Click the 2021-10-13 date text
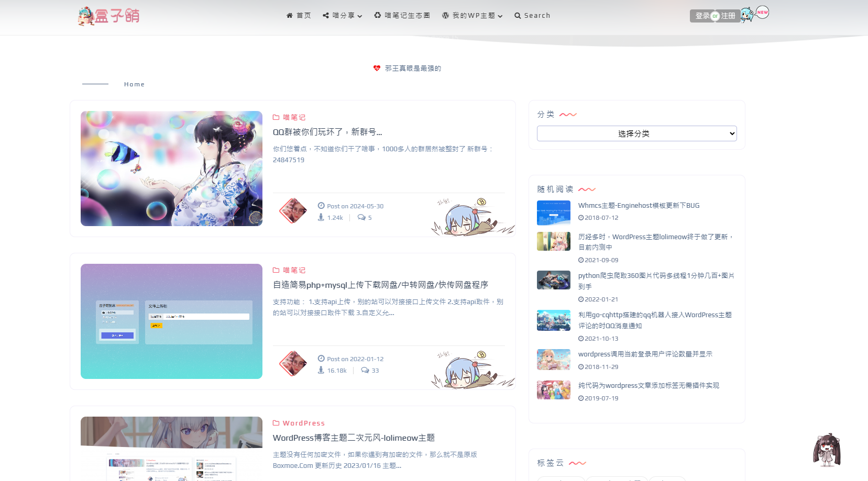The image size is (868, 481). 601,339
